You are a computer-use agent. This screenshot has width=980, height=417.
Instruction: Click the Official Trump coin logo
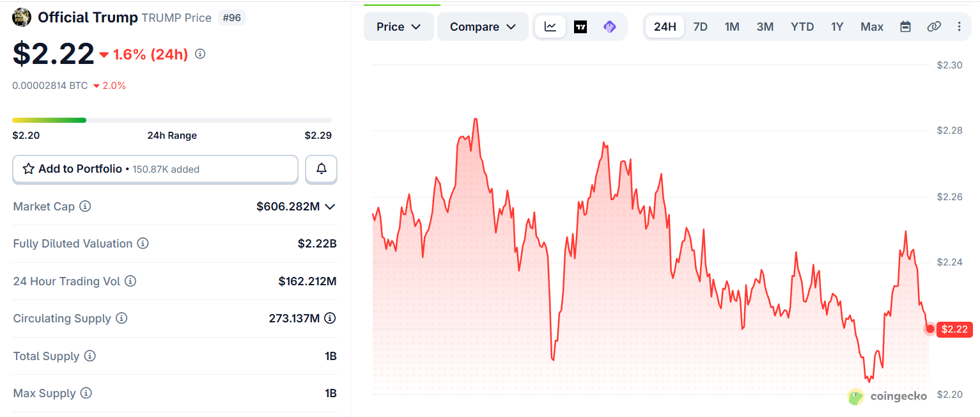[x=22, y=17]
